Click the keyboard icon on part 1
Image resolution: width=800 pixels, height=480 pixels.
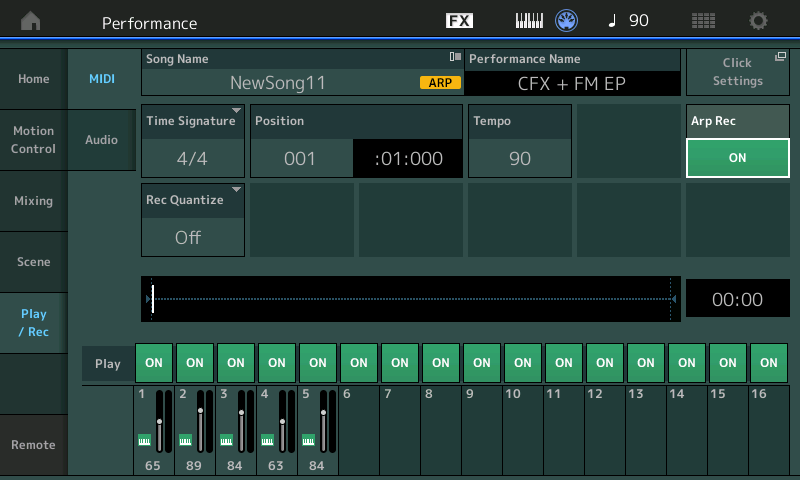(x=144, y=440)
